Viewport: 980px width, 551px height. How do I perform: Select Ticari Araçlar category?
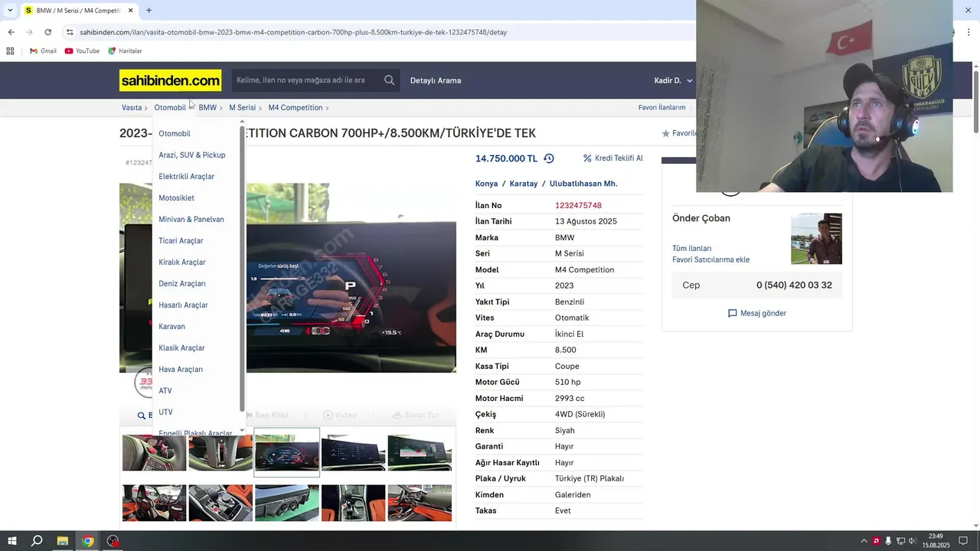[181, 241]
